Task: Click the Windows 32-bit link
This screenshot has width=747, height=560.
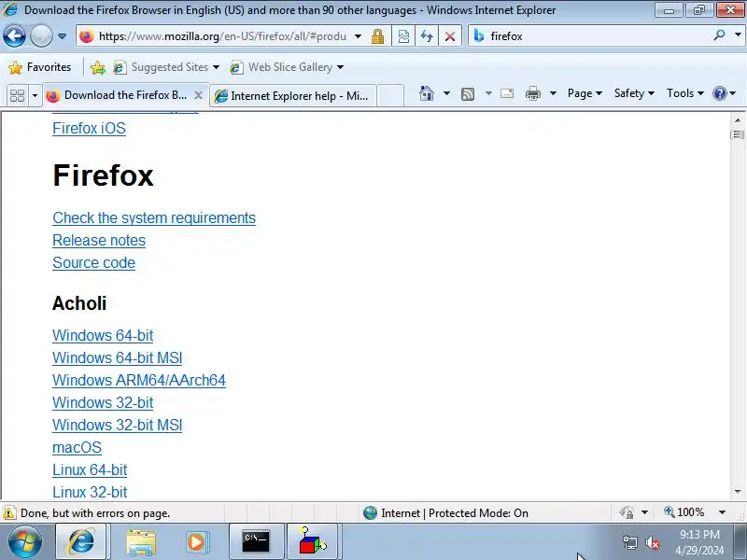Action: pos(103,402)
